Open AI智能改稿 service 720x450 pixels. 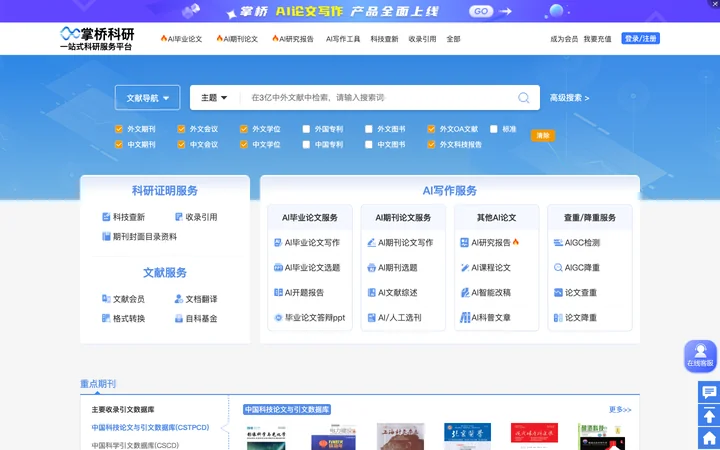pyautogui.click(x=485, y=292)
